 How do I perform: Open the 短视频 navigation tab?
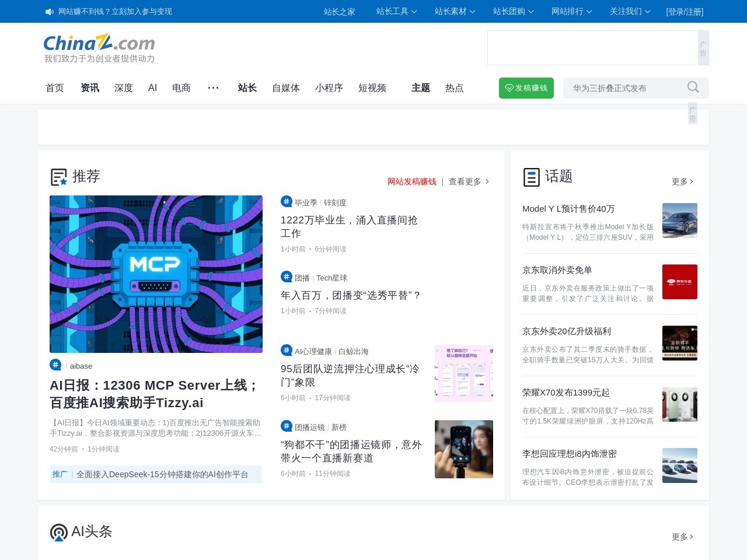pyautogui.click(x=372, y=87)
